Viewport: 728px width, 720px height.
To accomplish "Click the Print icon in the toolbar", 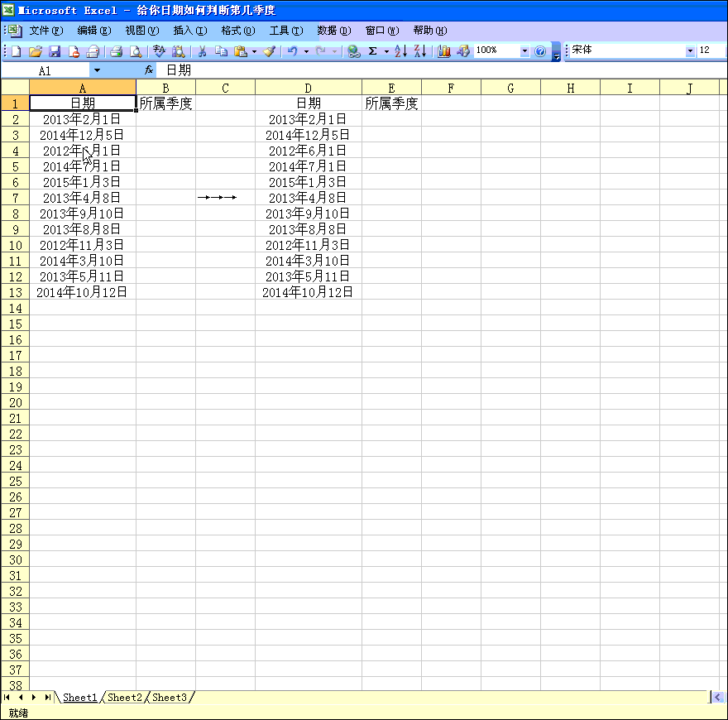I will (117, 51).
